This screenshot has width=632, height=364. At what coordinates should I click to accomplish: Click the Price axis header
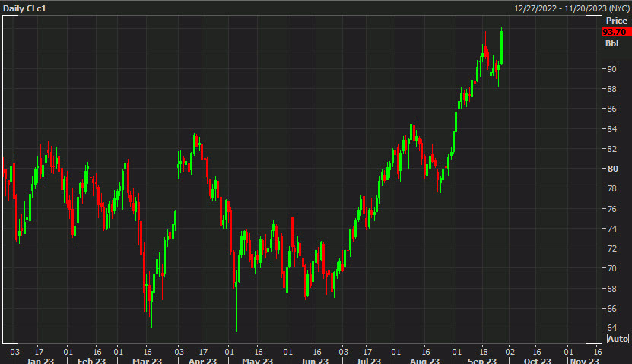click(617, 21)
